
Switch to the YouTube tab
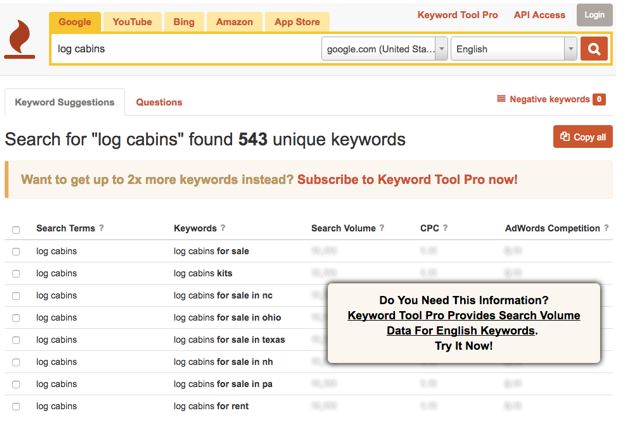point(132,22)
